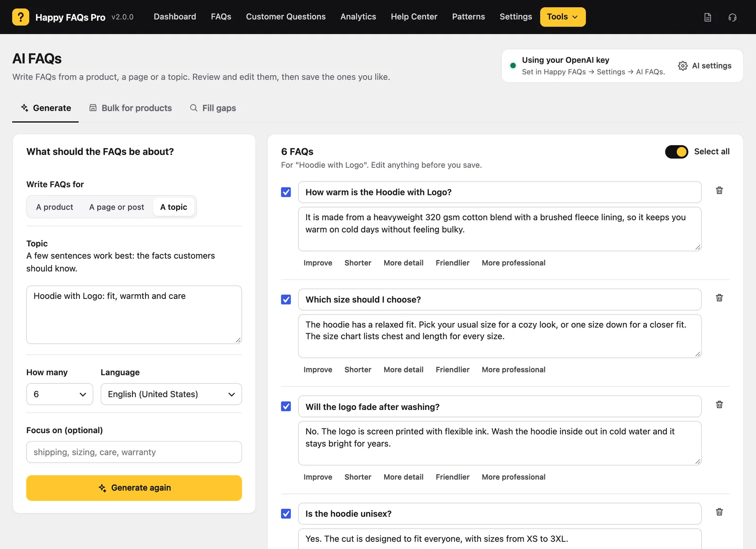Open Analytics in top navigation
The image size is (756, 549).
pyautogui.click(x=358, y=17)
